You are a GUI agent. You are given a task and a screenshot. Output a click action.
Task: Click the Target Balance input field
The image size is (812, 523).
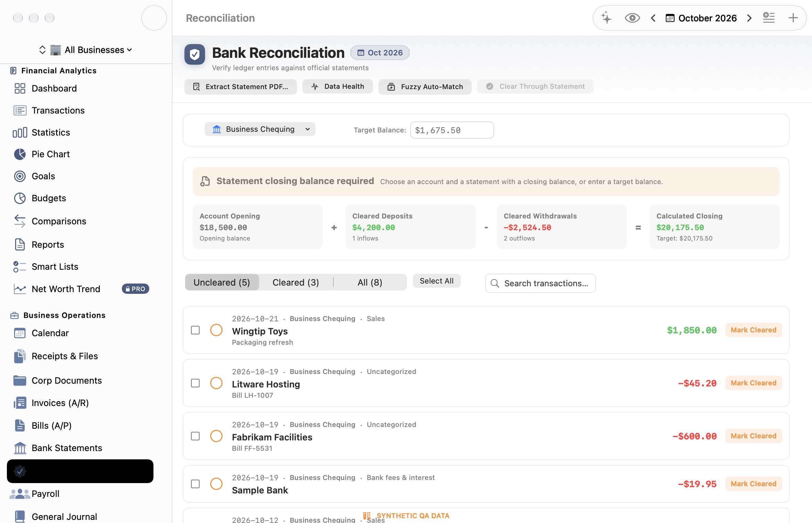coord(452,130)
